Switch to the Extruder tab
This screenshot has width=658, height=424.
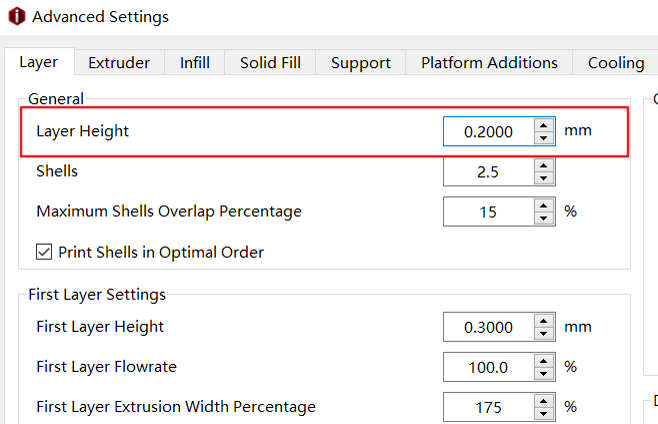click(119, 63)
